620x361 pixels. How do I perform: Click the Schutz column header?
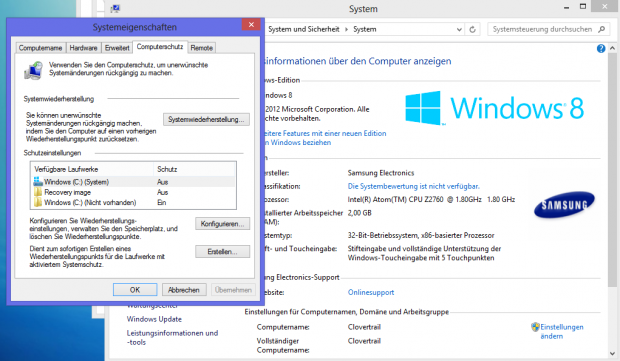pyautogui.click(x=194, y=169)
